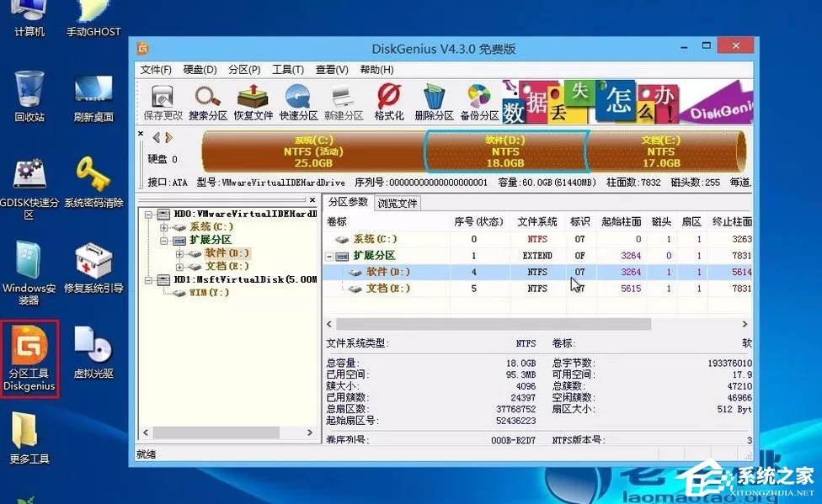The height and width of the screenshot is (504, 822).
Task: Open the 文件(F) menu
Action: [x=155, y=70]
